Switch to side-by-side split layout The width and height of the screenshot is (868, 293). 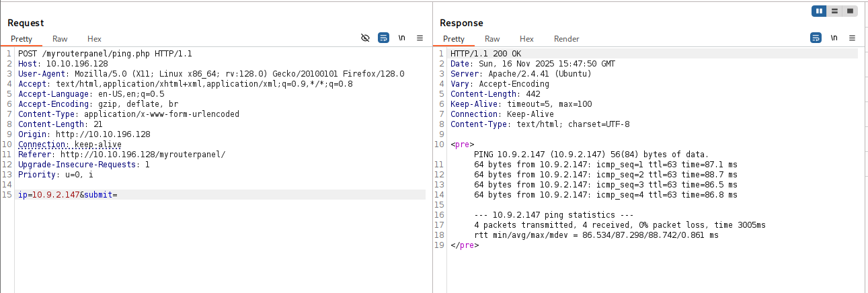(x=820, y=11)
